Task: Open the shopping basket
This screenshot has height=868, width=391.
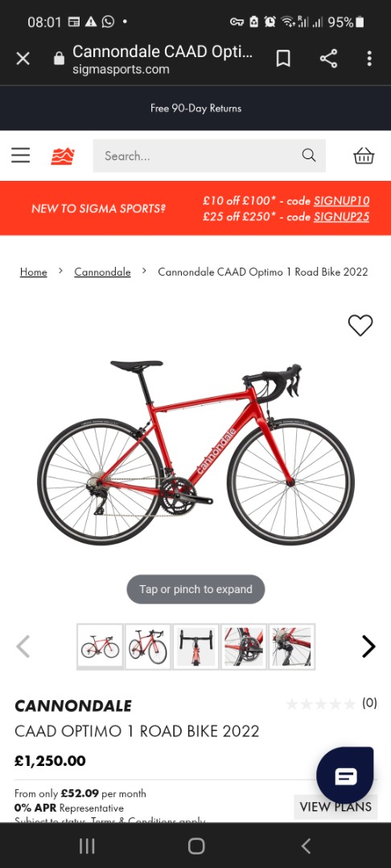Action: click(364, 156)
